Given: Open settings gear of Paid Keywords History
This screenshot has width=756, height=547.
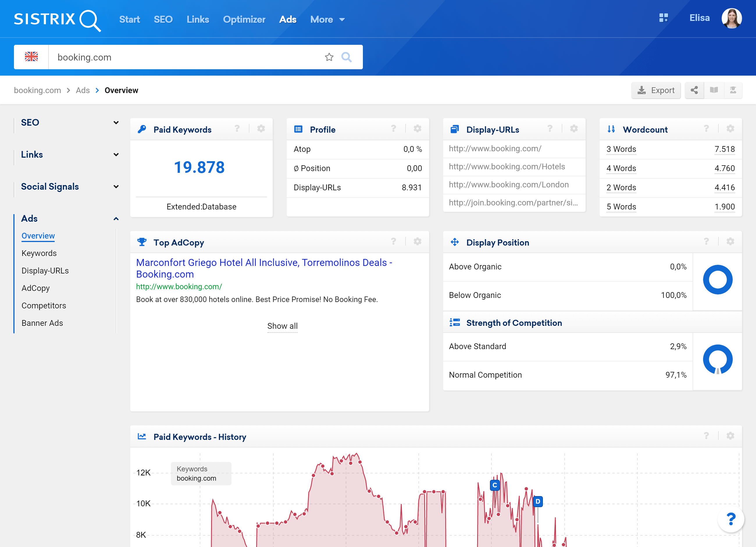Looking at the screenshot, I should pos(730,436).
